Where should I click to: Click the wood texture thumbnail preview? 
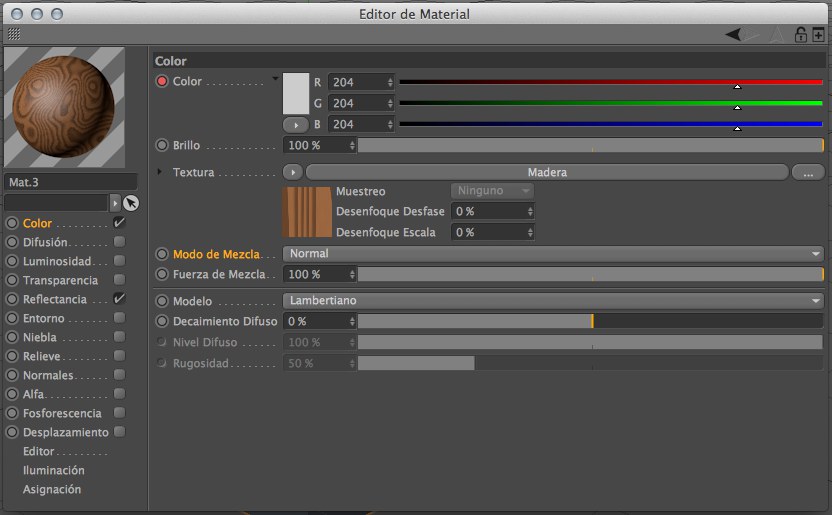coord(305,212)
